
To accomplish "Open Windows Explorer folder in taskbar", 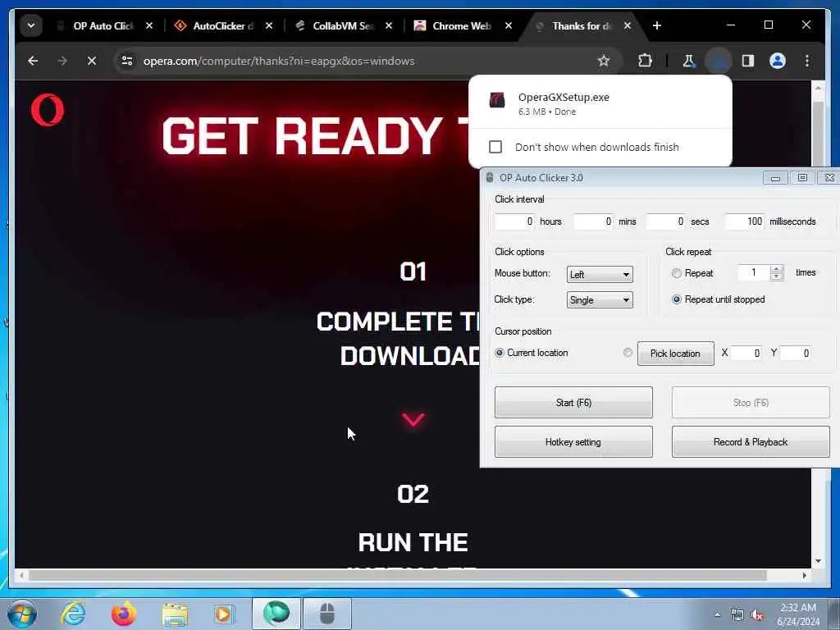I will pyautogui.click(x=175, y=614).
